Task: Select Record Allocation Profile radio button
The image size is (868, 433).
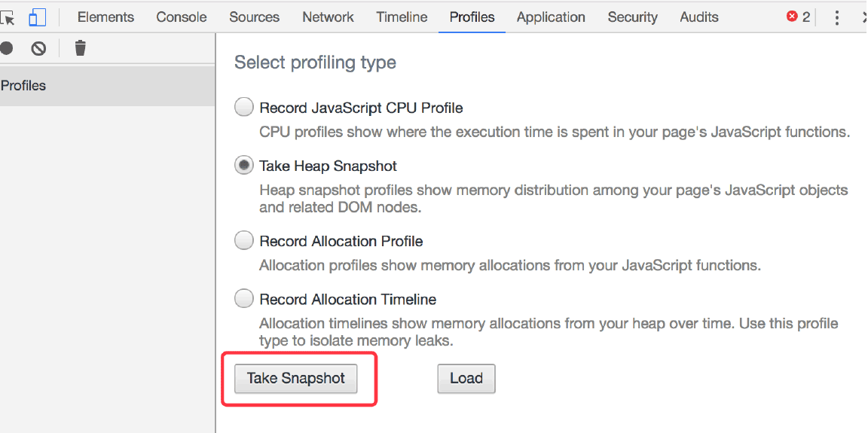Action: coord(243,240)
